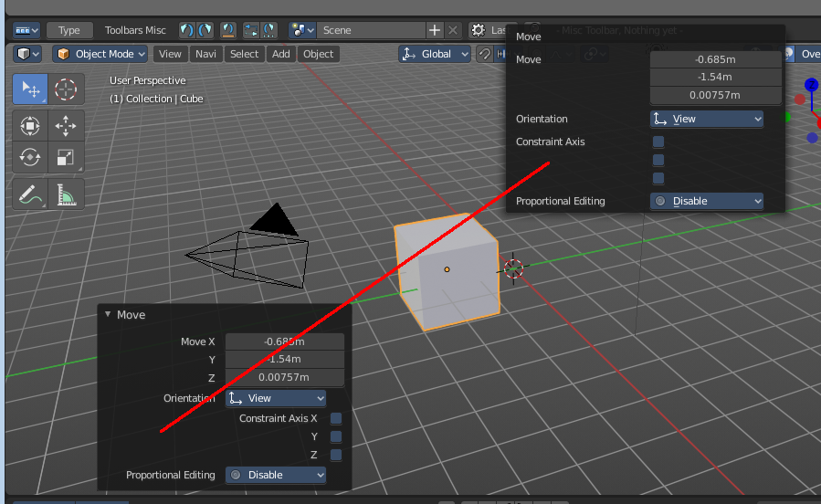Image resolution: width=821 pixels, height=504 pixels.
Task: Click the Type button
Action: coord(69,30)
